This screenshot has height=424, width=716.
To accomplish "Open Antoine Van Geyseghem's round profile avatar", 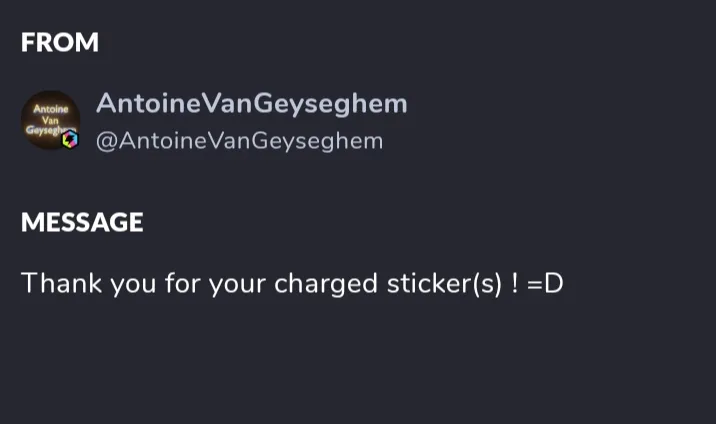I will [49, 121].
